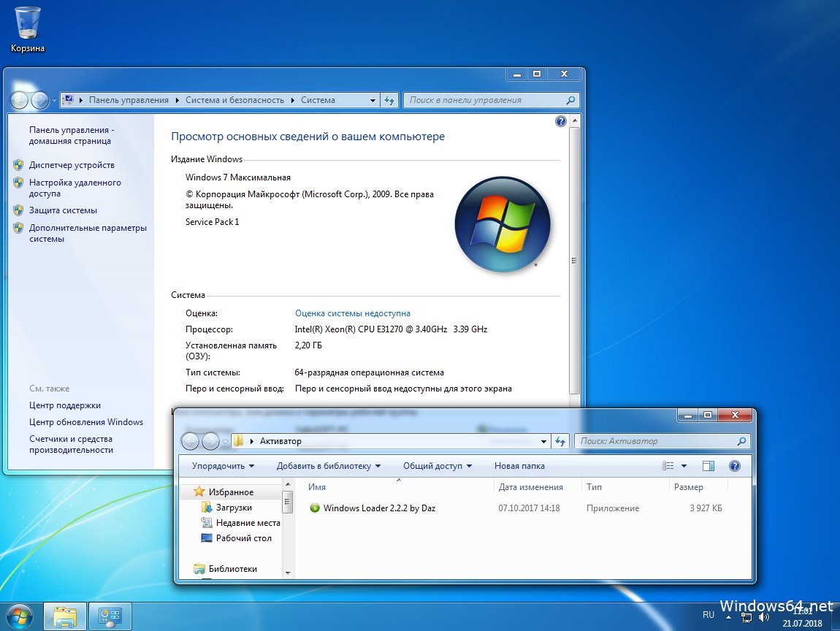
Task: Open recent pages dropdown in Активатор window
Action: [x=225, y=442]
